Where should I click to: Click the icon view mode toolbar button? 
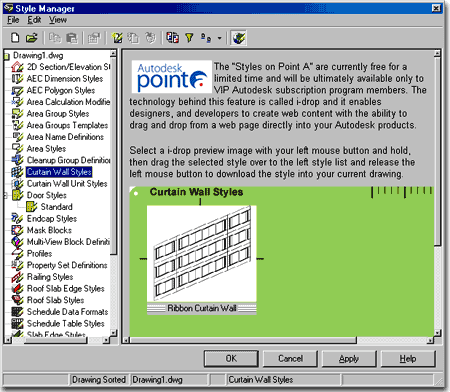coord(206,38)
